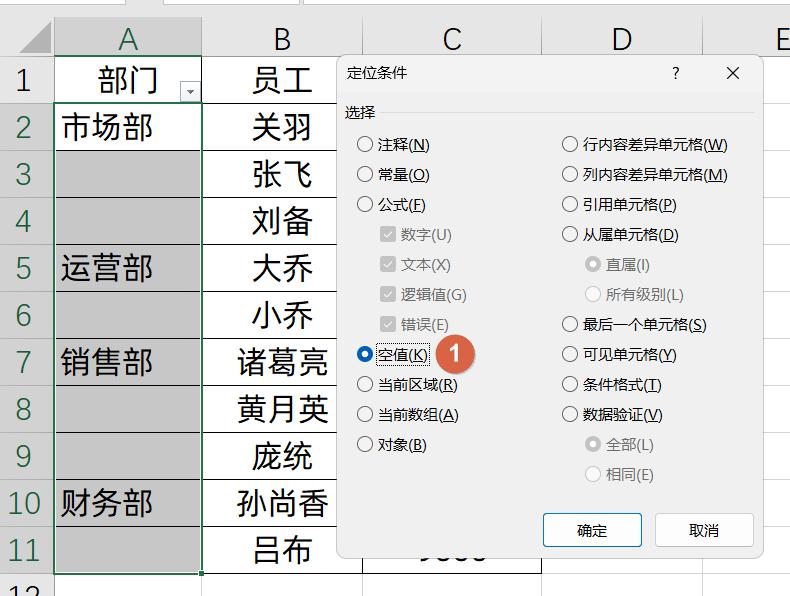Select column A header
Viewport: 790px width, 596px height.
(128, 38)
